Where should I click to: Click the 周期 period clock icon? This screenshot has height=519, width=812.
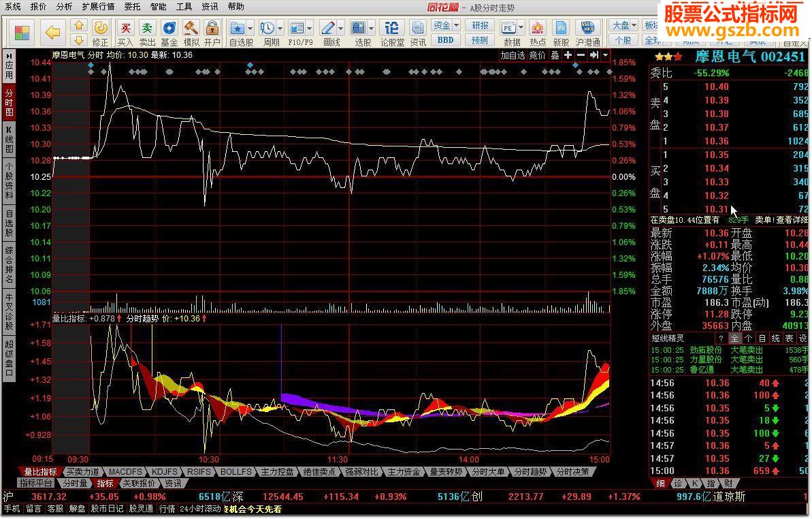tap(267, 28)
